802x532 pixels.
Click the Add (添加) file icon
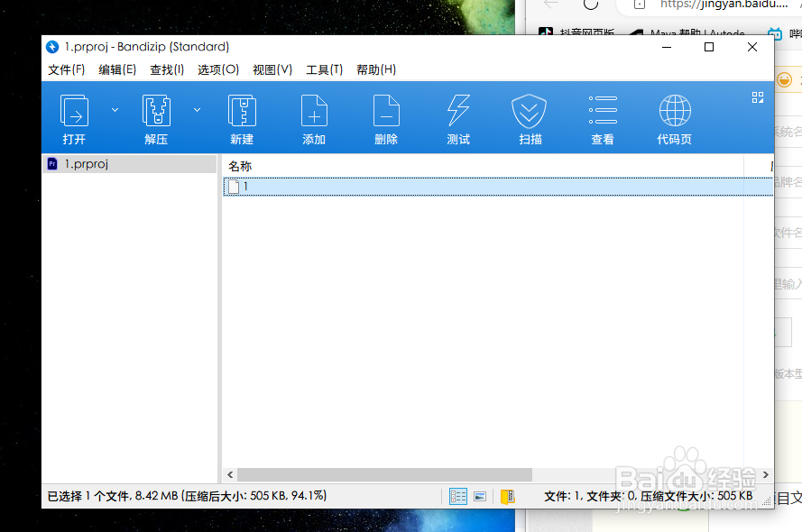(x=314, y=110)
